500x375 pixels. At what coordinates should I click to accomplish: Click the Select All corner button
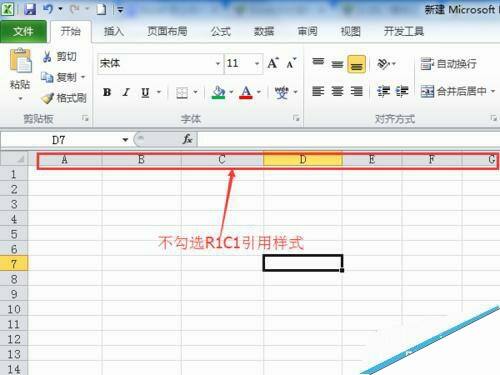pos(14,159)
